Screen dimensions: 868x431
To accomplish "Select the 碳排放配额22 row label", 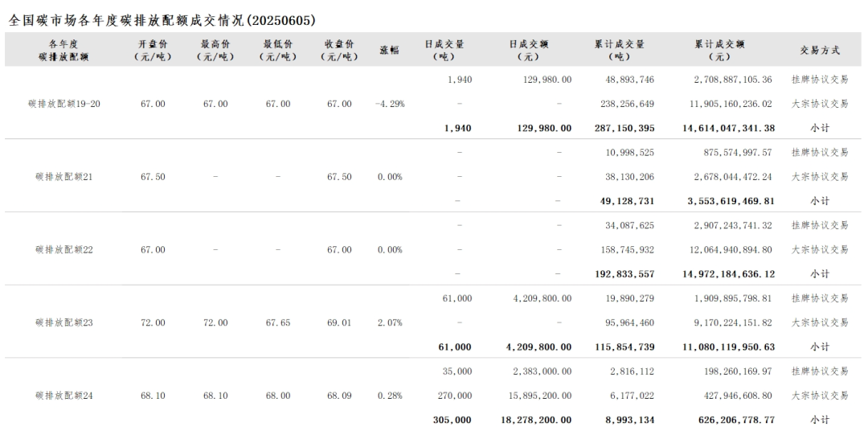I will 64,250.
